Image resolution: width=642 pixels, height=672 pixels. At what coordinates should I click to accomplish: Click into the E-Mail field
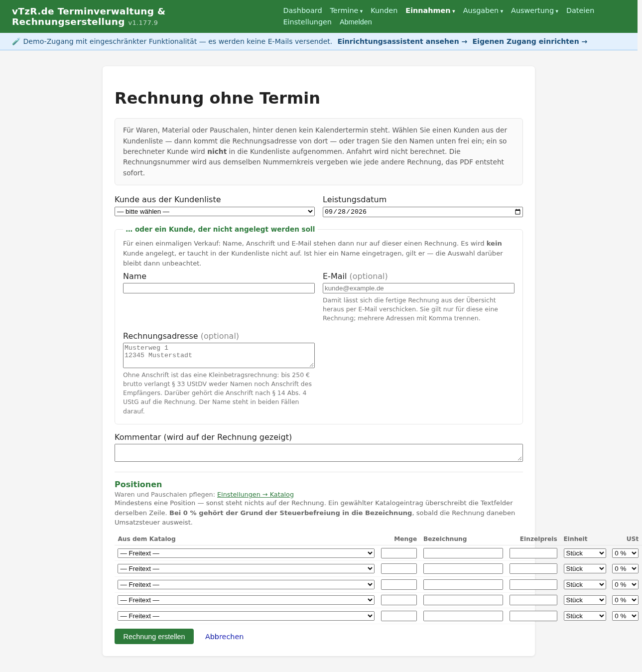[x=418, y=288]
